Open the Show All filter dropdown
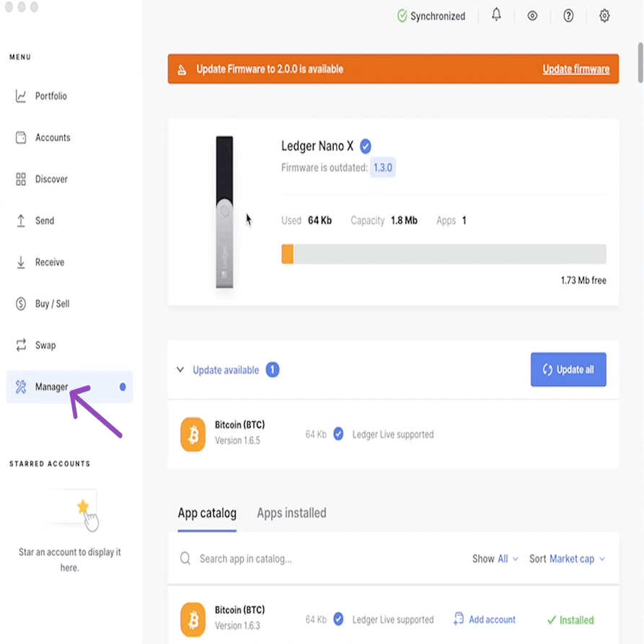644x644 pixels. (495, 558)
